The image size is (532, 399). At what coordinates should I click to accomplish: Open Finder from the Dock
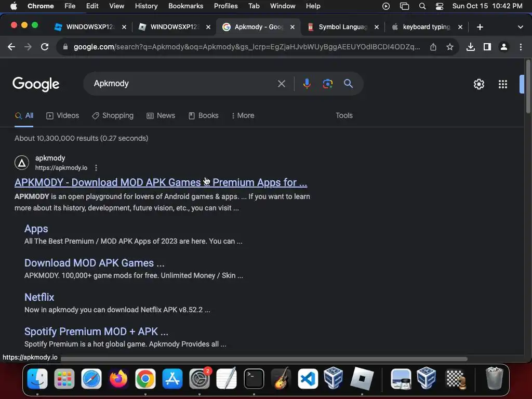pos(37,379)
